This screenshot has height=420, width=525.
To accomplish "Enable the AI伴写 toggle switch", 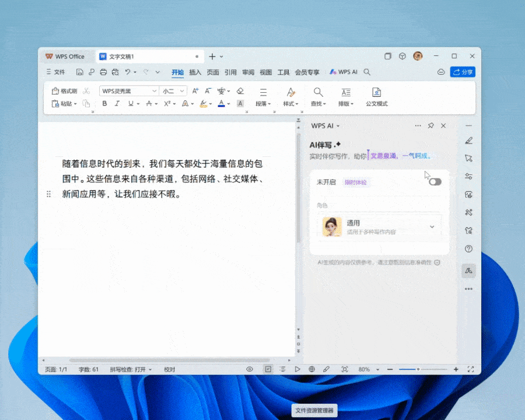I will pyautogui.click(x=435, y=182).
